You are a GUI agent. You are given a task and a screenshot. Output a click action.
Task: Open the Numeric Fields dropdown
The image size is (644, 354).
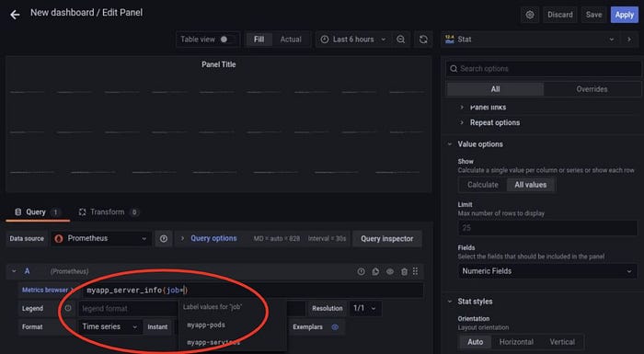[x=547, y=271]
